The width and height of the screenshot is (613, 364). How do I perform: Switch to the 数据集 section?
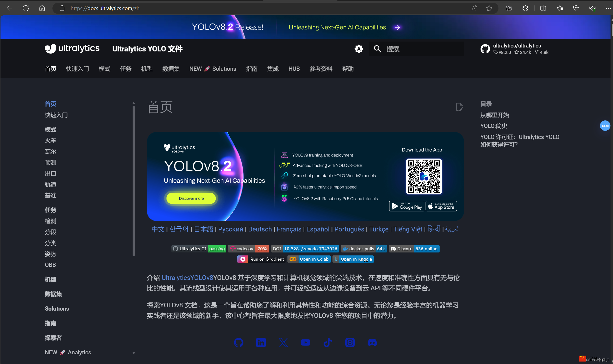(171, 69)
